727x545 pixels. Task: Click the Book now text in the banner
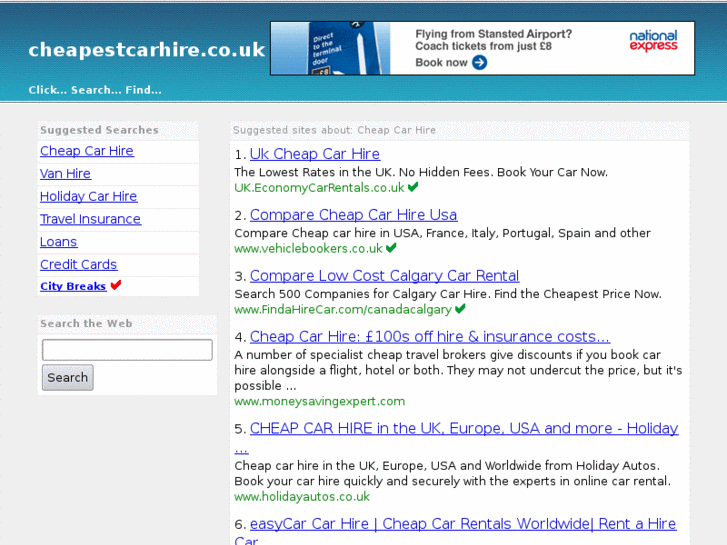441,63
